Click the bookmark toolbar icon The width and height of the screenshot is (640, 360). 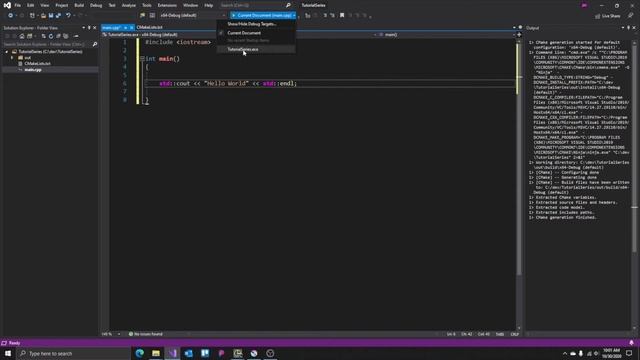pos(342,16)
